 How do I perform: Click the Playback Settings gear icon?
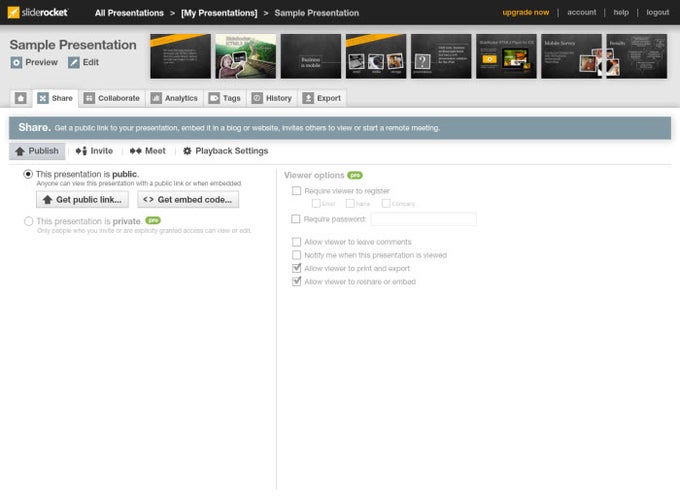187,151
